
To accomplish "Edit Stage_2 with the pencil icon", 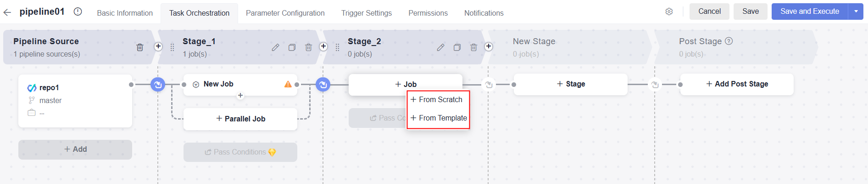I will point(440,47).
